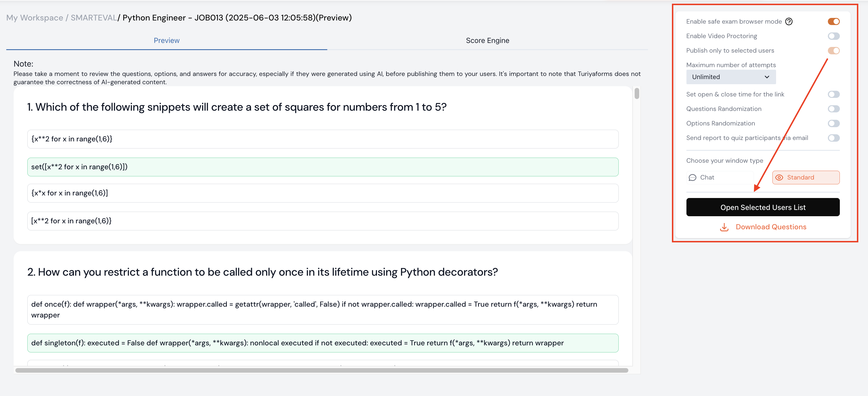Go to My Workspace breadcrumb
This screenshot has height=396, width=868.
34,18
